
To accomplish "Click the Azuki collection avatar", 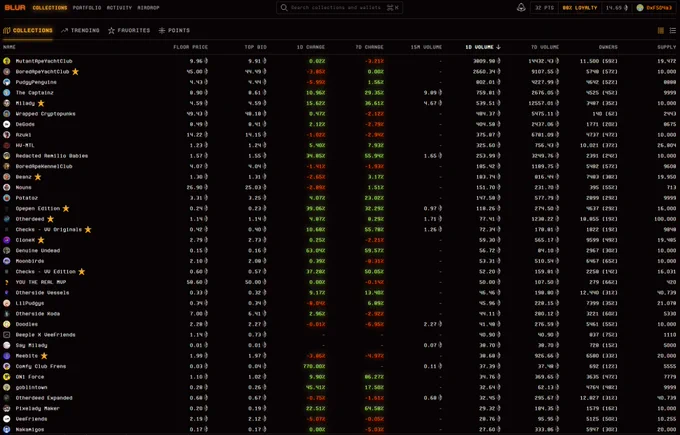I will (7, 134).
